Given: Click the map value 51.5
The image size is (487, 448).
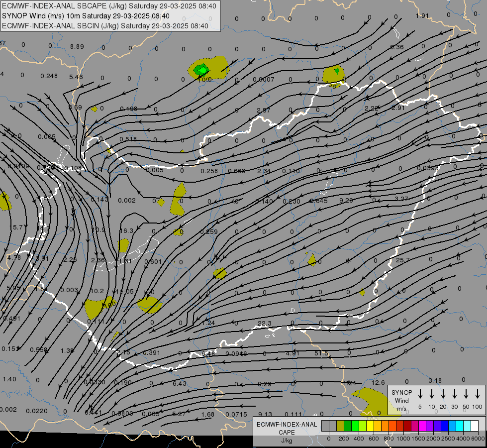Looking at the screenshot, I should [x=321, y=353].
